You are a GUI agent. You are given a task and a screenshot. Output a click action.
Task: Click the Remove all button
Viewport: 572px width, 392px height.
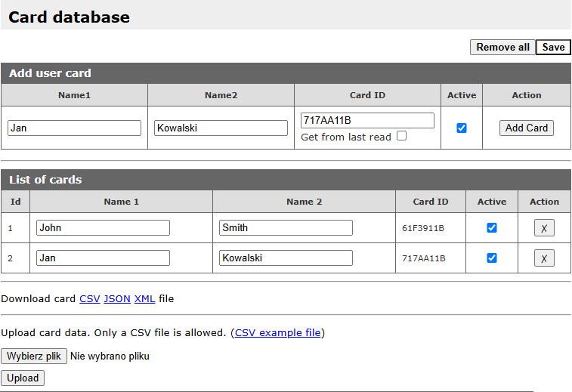[x=502, y=47]
